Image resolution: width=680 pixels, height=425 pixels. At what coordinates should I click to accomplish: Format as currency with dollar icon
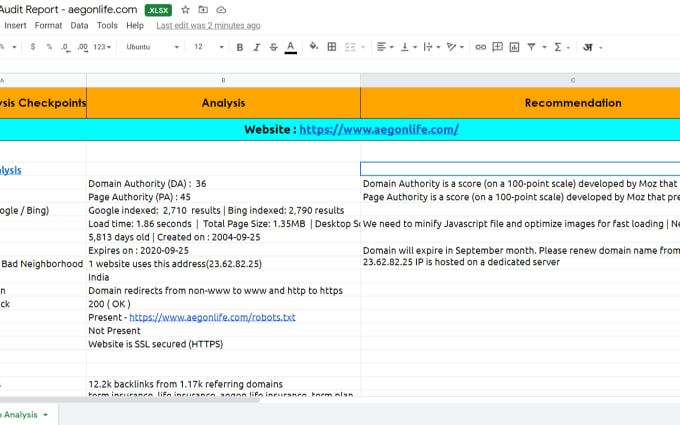(33, 47)
